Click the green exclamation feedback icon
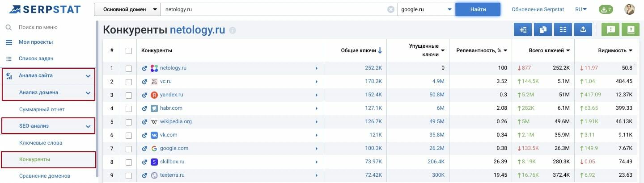The image size is (644, 183). (x=610, y=29)
